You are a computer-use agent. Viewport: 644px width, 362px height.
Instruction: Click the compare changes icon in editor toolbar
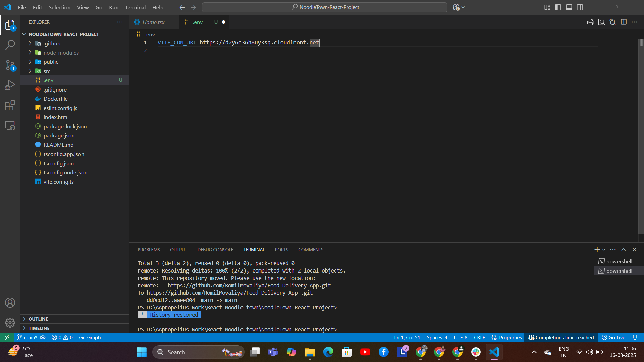[x=612, y=22]
